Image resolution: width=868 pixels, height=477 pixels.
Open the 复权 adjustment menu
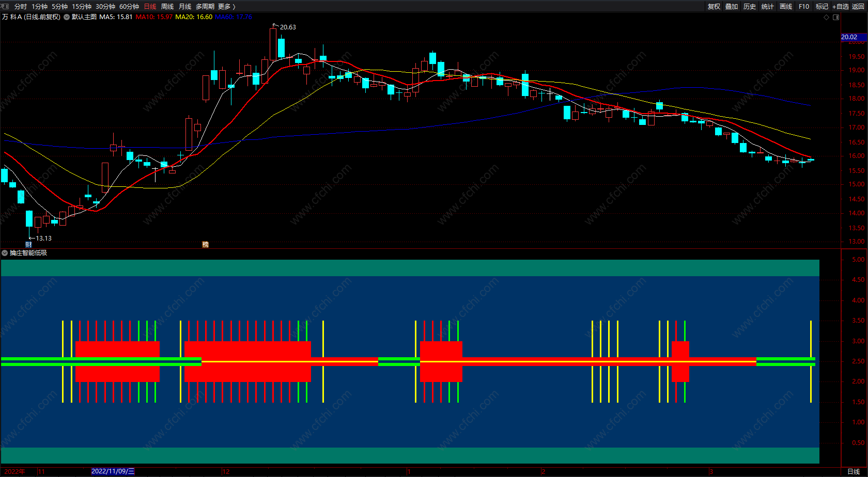coord(714,6)
